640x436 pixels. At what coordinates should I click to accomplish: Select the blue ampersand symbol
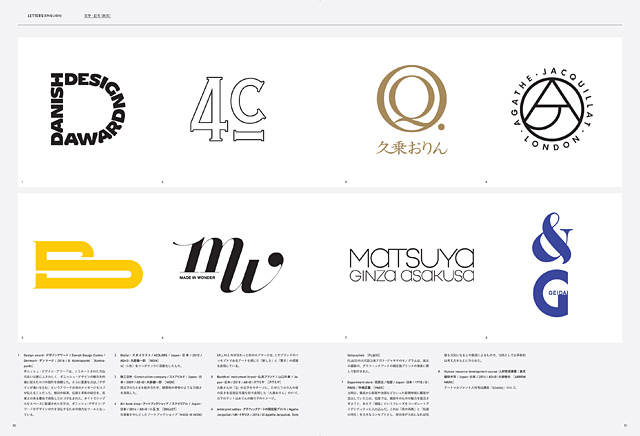[x=552, y=238]
